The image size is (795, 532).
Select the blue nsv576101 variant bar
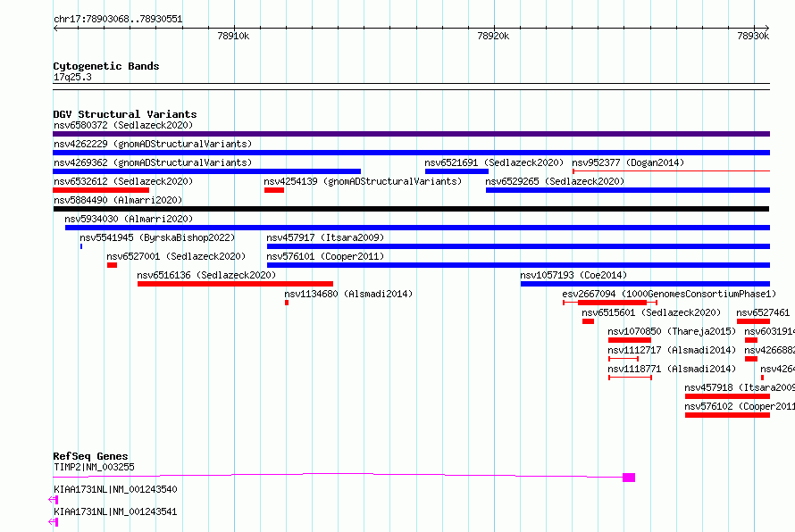[x=518, y=265]
